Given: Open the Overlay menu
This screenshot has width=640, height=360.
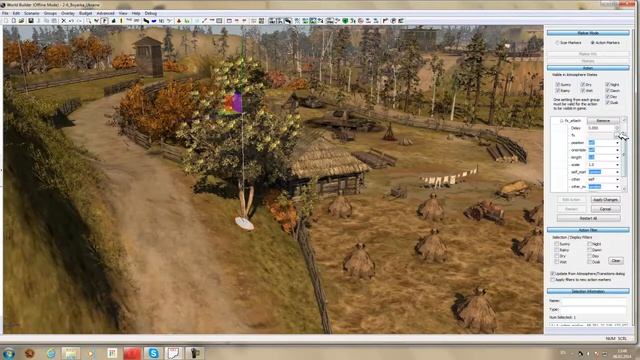Looking at the screenshot, I should click(68, 13).
